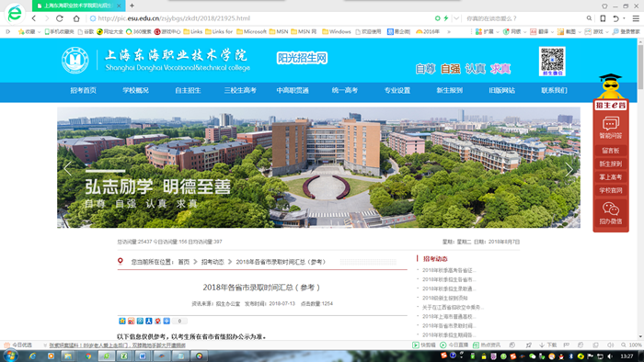
Task: Click 留言板 in red sidebar
Action: 611,151
